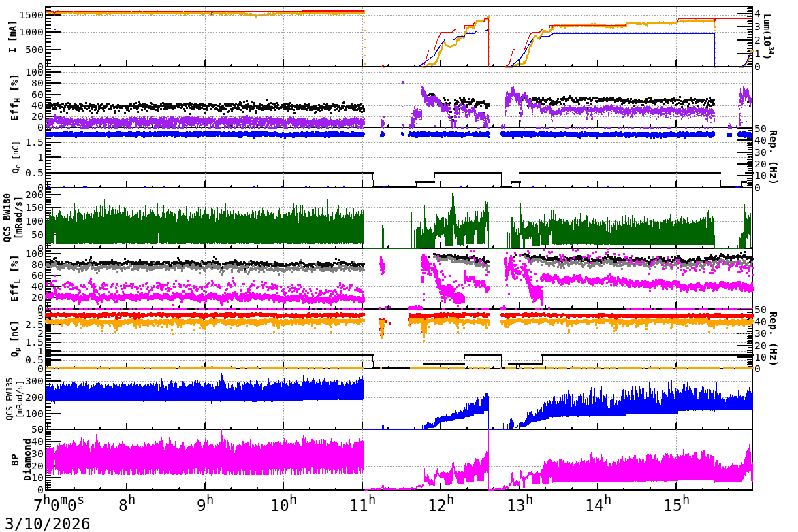
Task: Click the '60' tick on Eff_H axis
Action: [37, 95]
